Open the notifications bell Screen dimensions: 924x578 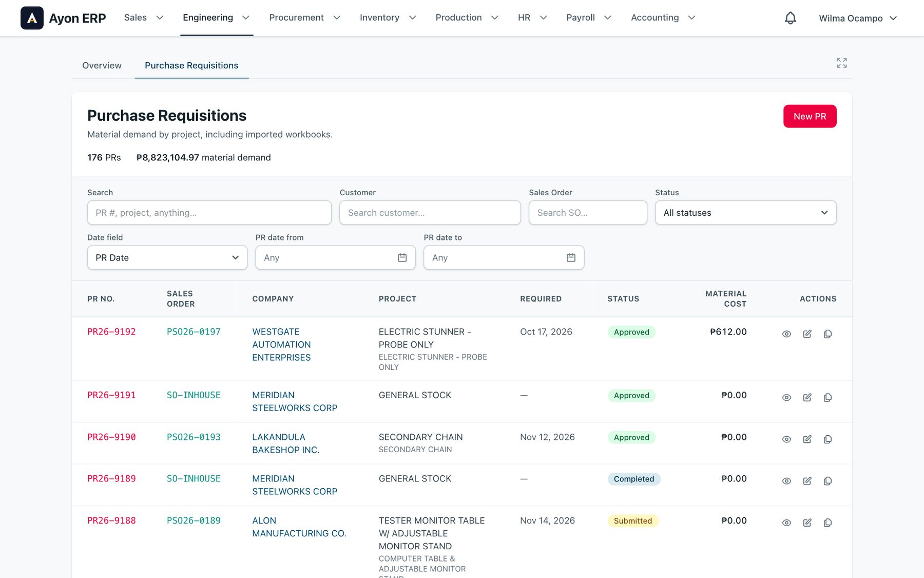(x=791, y=18)
